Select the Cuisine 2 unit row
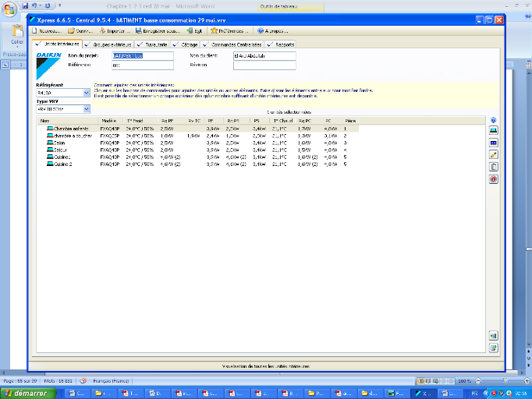 (63, 164)
